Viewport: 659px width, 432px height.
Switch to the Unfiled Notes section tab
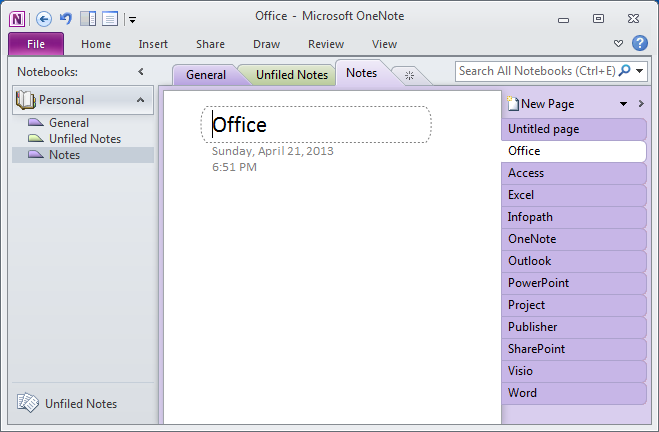(x=292, y=75)
